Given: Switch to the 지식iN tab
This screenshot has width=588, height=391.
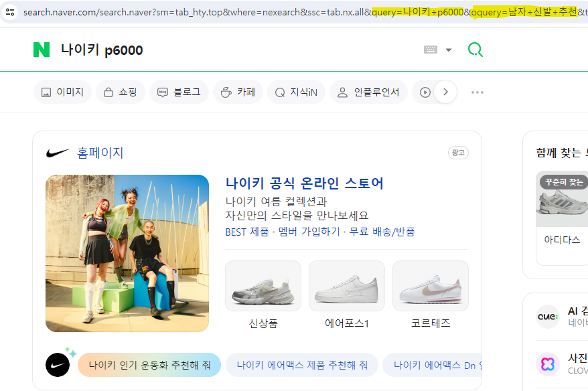Looking at the screenshot, I should tap(296, 92).
